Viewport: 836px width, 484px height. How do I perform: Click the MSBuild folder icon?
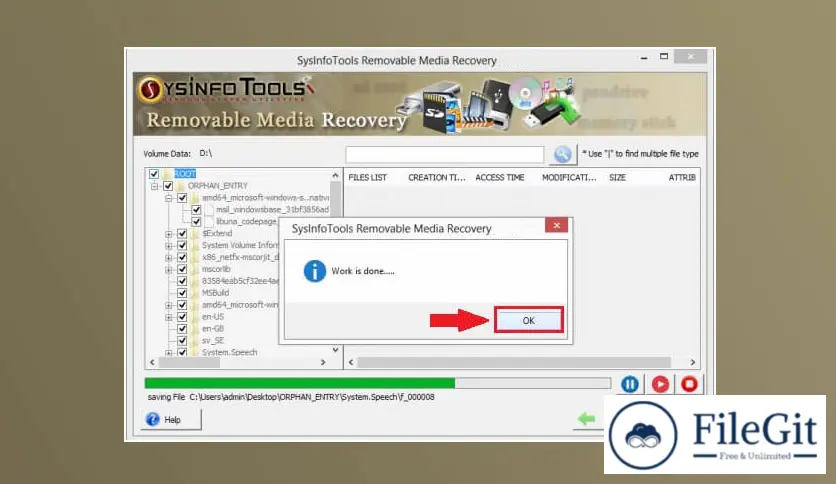tap(195, 293)
